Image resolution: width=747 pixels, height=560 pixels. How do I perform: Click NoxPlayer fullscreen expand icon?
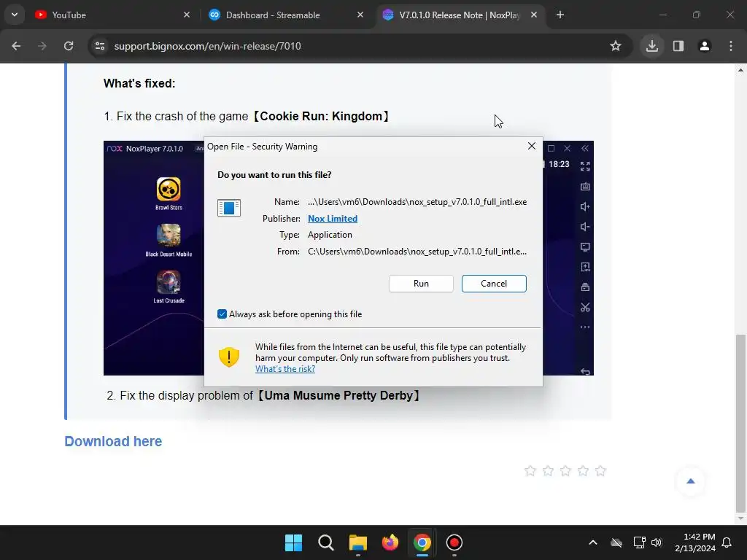[x=585, y=166]
